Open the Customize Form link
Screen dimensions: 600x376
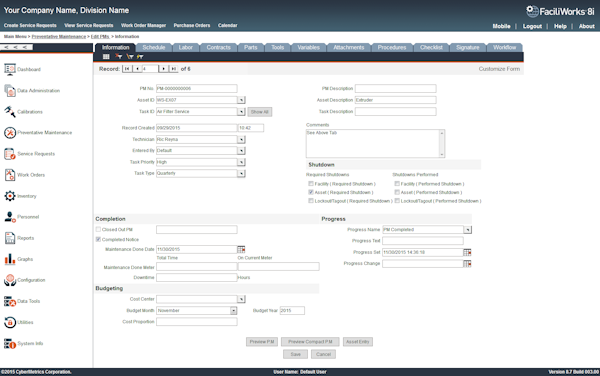499,69
